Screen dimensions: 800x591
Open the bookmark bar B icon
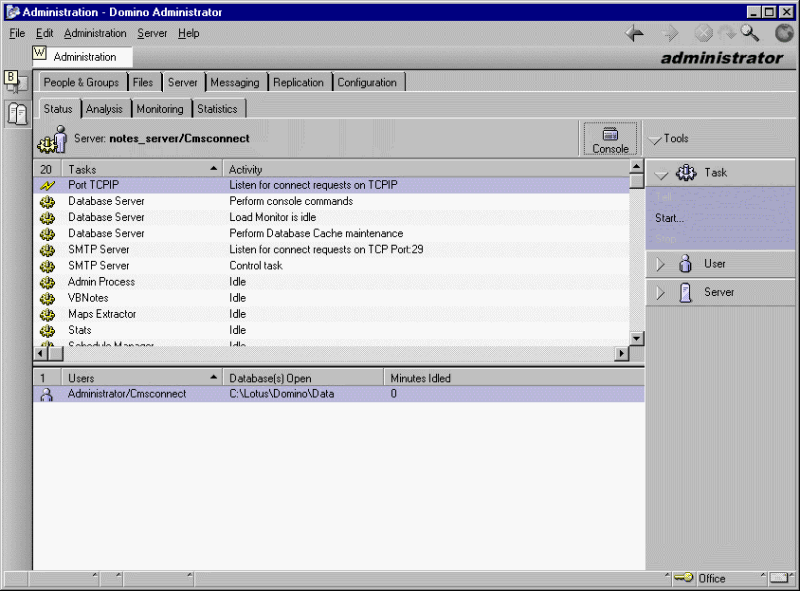(16, 82)
